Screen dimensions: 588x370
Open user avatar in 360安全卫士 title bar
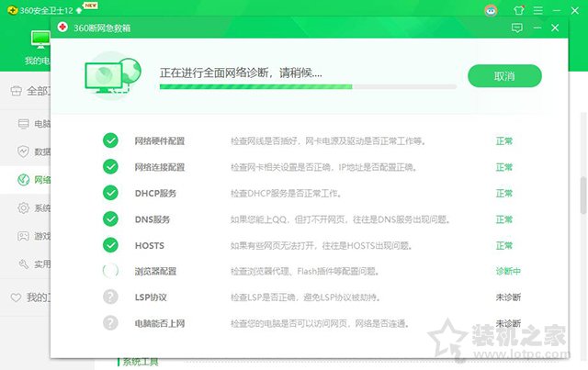[491, 10]
